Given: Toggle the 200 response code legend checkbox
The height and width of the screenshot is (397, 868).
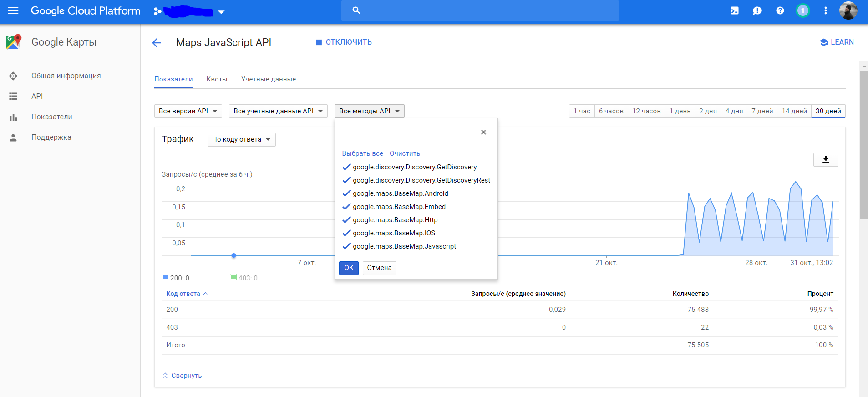Looking at the screenshot, I should point(165,277).
